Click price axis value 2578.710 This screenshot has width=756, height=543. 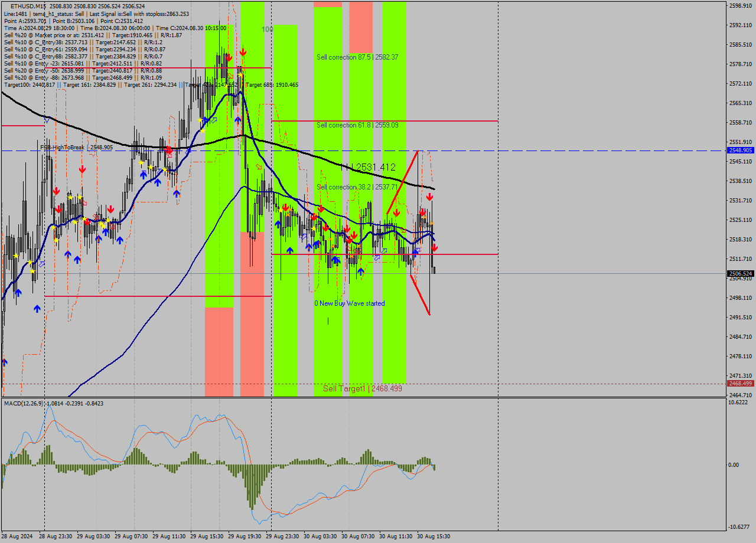(741, 64)
